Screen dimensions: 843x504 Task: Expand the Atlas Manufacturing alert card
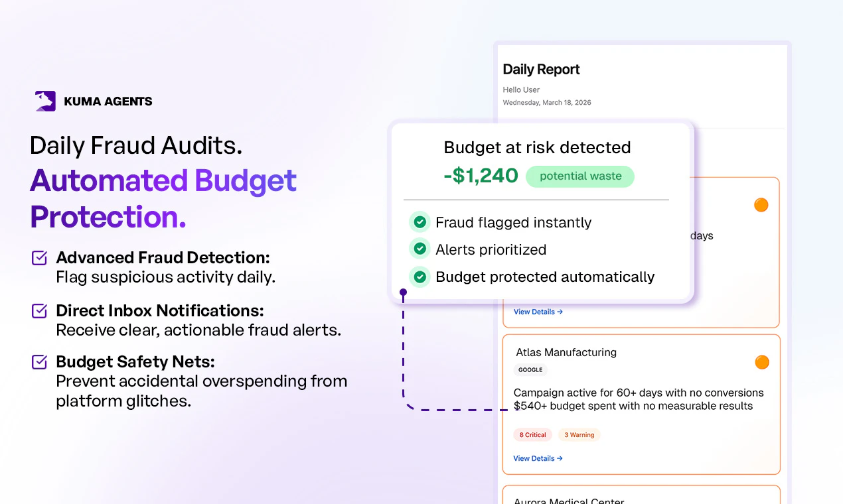(641, 405)
